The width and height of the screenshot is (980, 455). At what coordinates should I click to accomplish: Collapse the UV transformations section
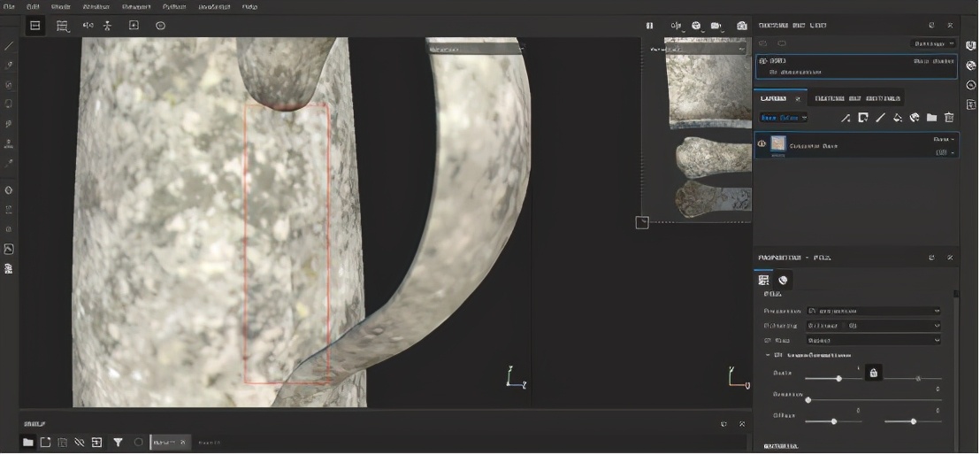pos(768,355)
